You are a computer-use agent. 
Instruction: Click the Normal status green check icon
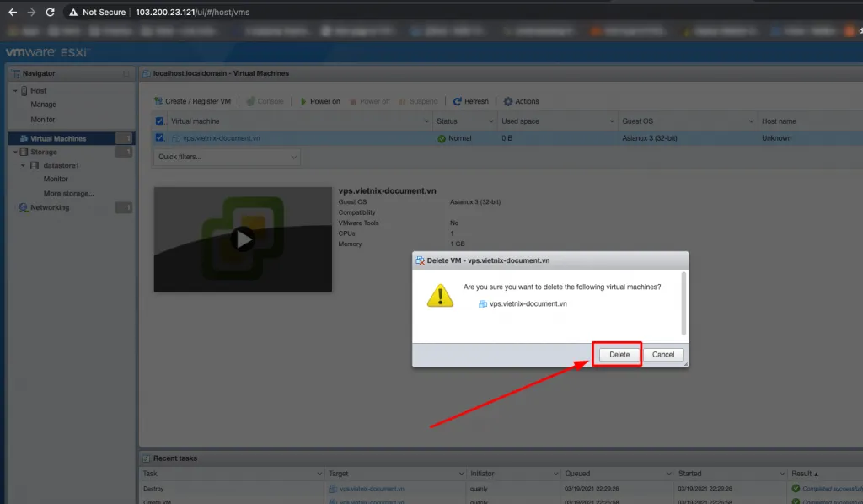pos(442,139)
